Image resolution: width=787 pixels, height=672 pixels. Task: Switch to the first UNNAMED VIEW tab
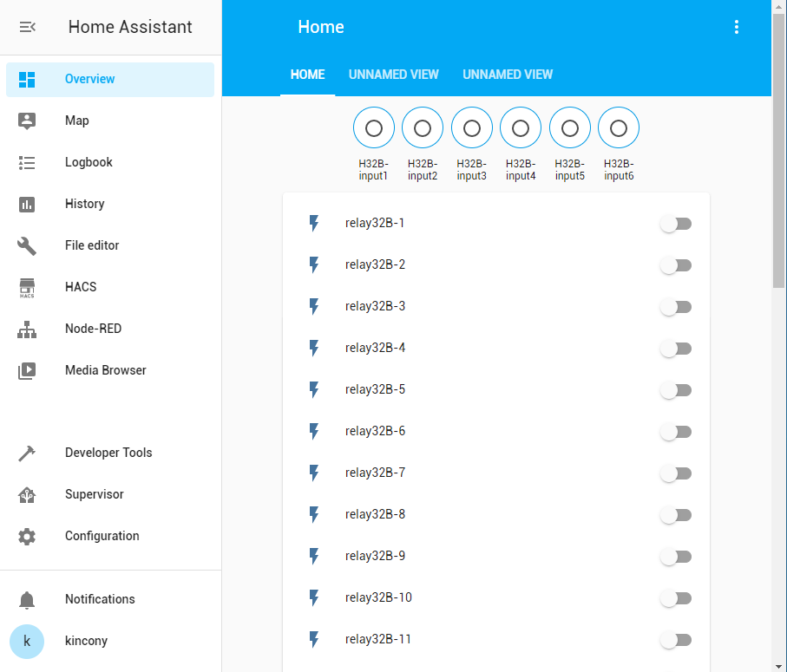click(393, 75)
